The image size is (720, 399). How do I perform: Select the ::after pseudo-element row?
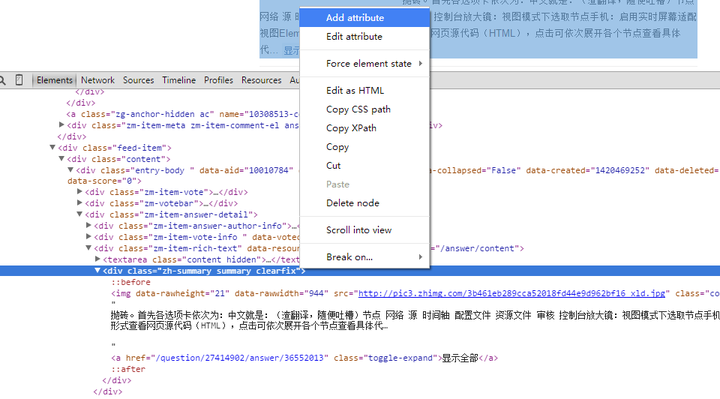point(128,369)
